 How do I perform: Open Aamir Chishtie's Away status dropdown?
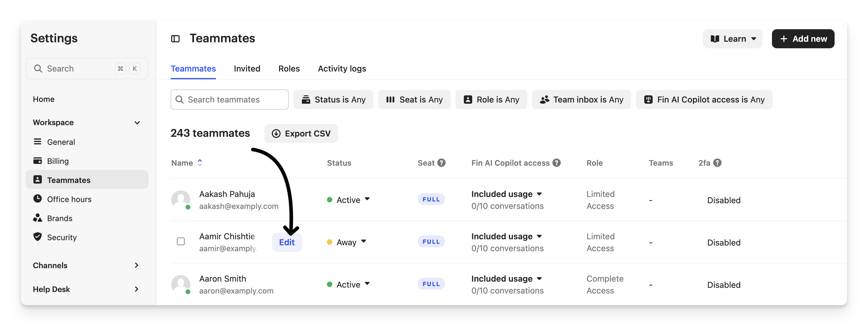pos(347,242)
